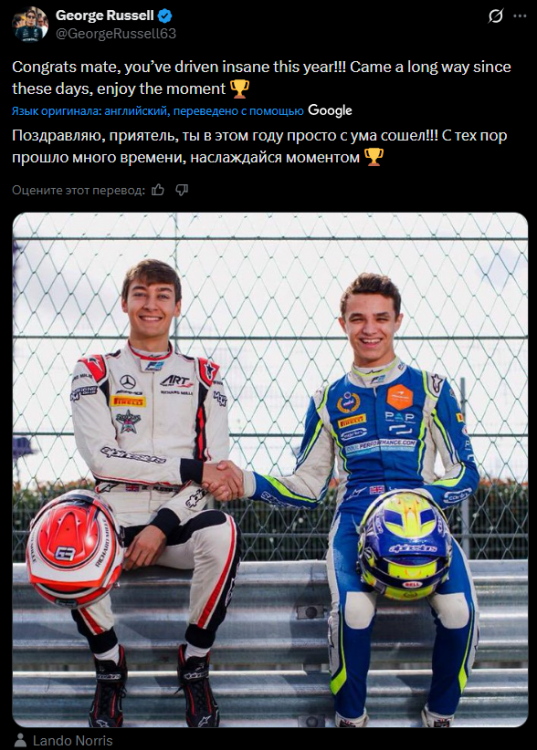Click the blue-yellow helmet in the photo
The height and width of the screenshot is (750, 537).
(405, 546)
